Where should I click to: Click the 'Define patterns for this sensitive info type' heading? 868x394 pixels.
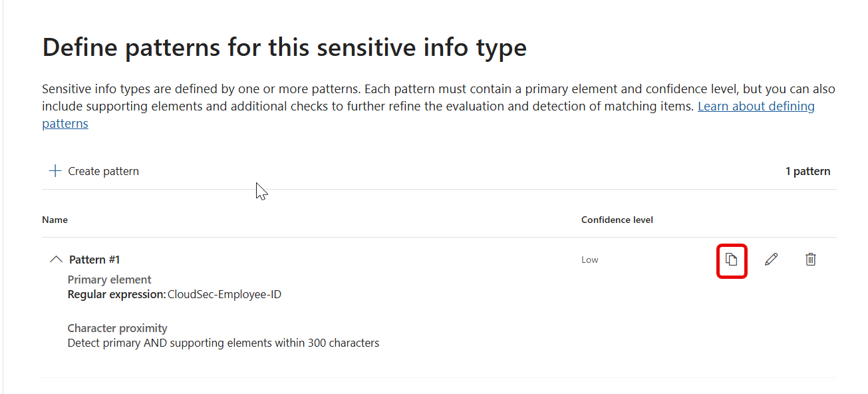click(284, 48)
